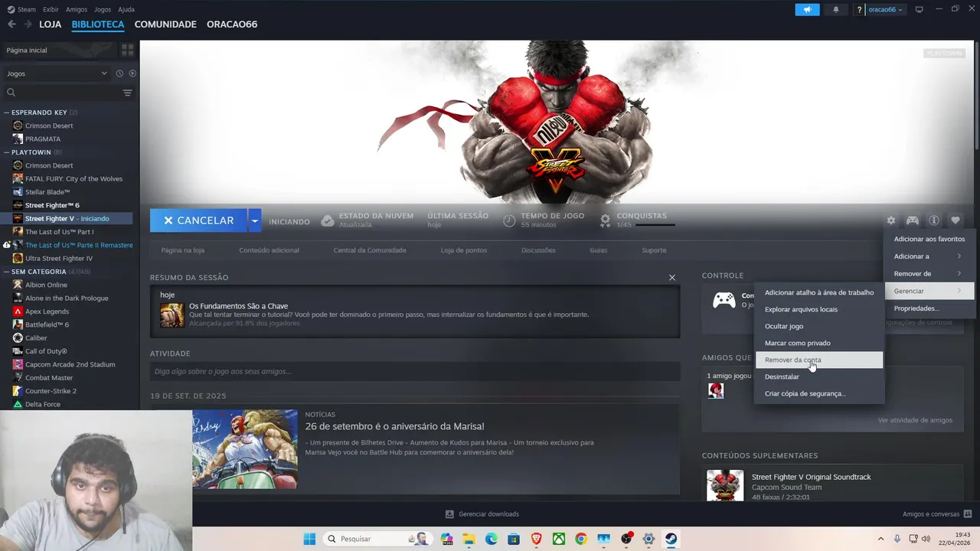Image resolution: width=980 pixels, height=551 pixels.
Task: Click Adicionar atalho à área de trabalho
Action: coord(819,292)
